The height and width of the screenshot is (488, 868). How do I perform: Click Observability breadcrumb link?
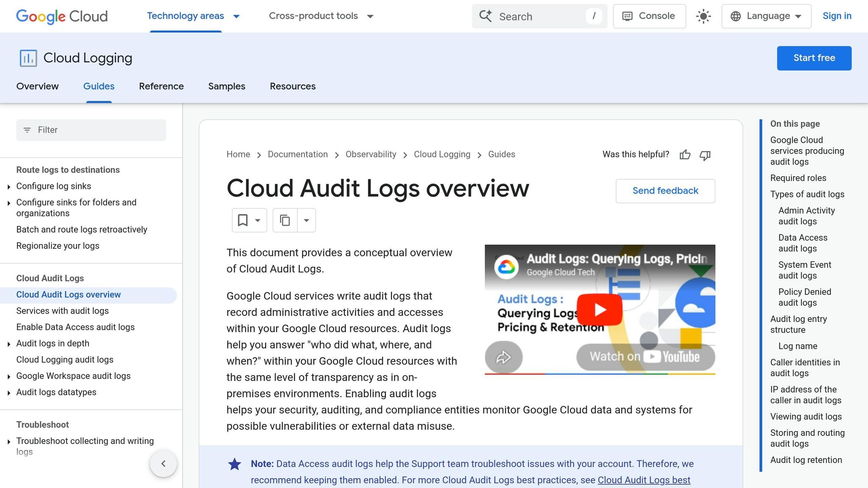pyautogui.click(x=371, y=155)
